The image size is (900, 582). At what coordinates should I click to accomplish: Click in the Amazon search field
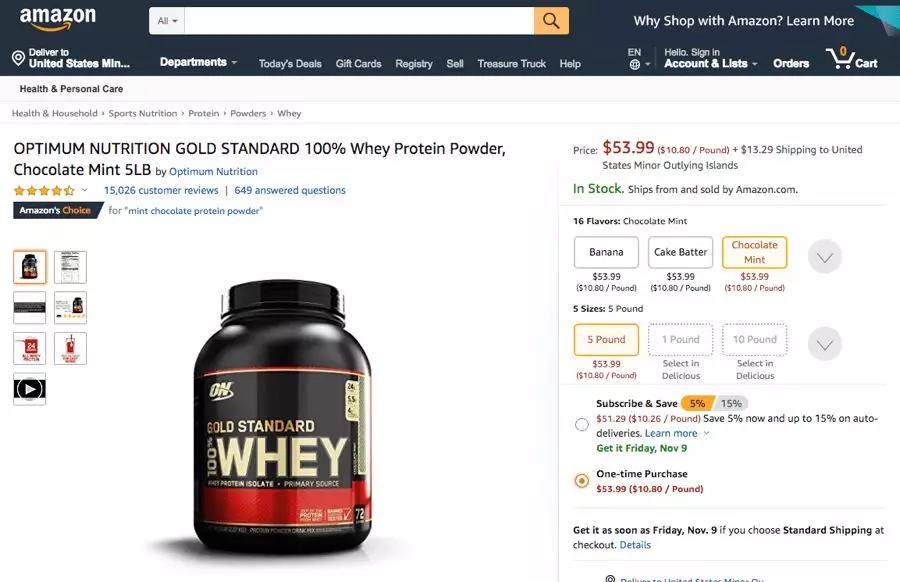pos(359,21)
